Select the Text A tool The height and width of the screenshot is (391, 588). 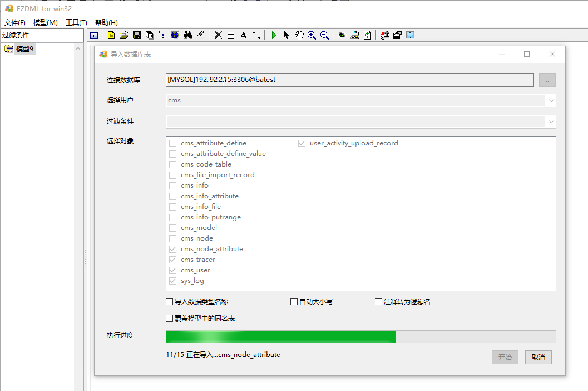(x=244, y=35)
